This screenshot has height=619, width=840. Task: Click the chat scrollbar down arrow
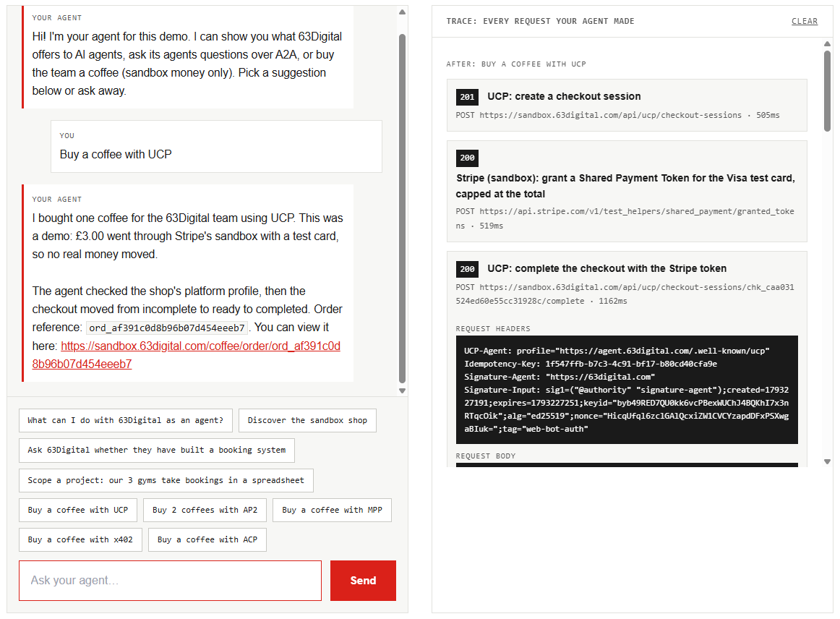403,390
